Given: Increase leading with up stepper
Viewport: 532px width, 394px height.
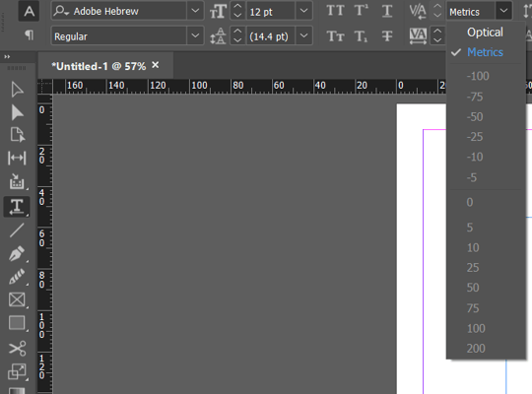Looking at the screenshot, I should tap(237, 32).
